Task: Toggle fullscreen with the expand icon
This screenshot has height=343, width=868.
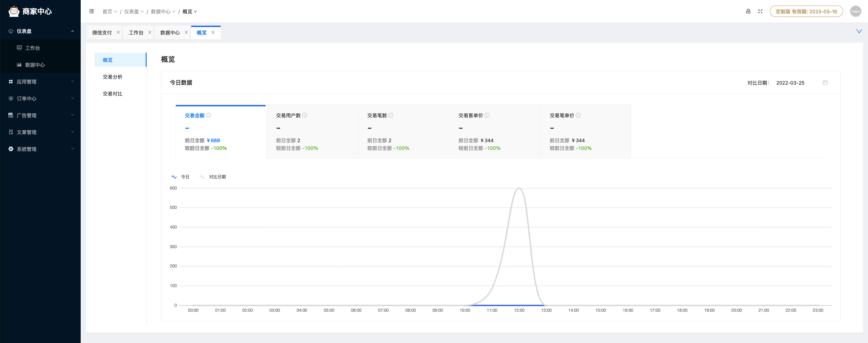Action: (760, 11)
